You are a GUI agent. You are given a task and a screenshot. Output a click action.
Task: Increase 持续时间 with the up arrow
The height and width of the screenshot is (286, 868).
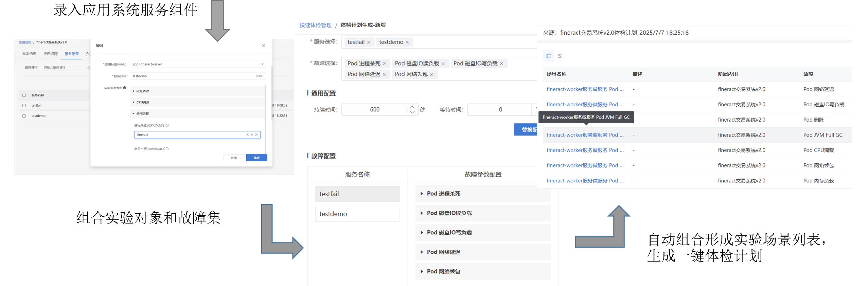412,107
